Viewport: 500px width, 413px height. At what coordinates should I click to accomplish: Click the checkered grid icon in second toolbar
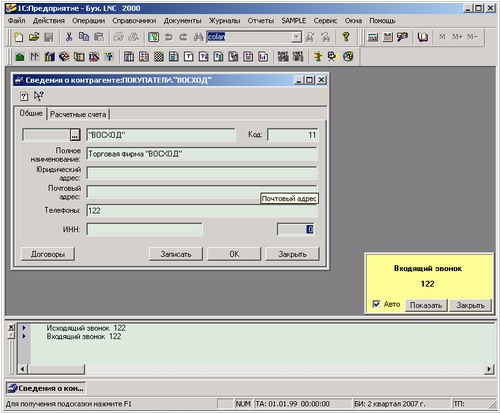point(159,57)
